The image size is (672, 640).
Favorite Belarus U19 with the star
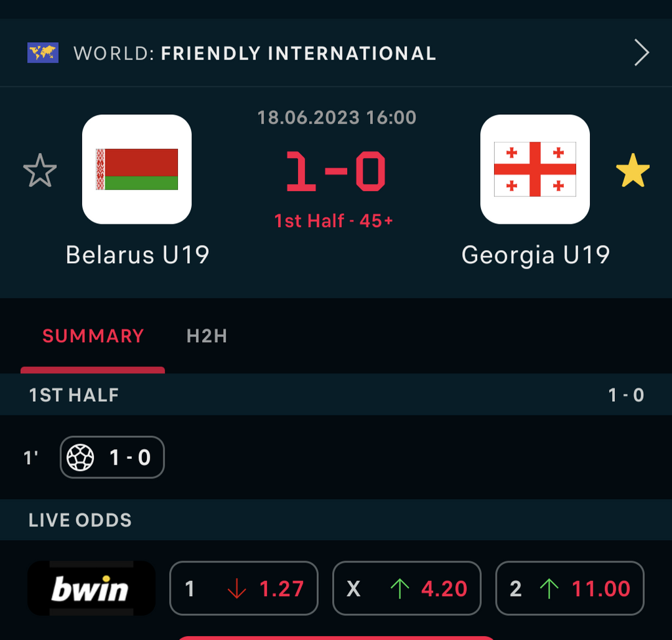click(40, 171)
